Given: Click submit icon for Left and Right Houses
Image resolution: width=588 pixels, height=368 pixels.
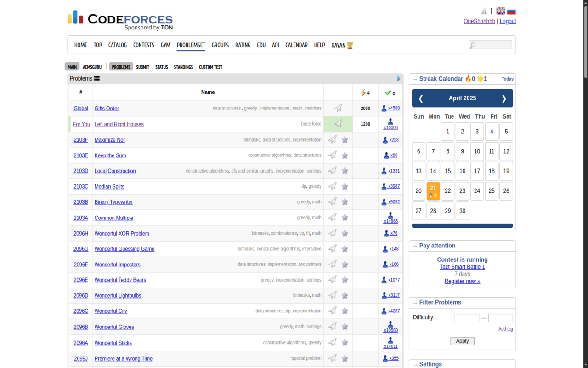Looking at the screenshot, I should coord(338,124).
